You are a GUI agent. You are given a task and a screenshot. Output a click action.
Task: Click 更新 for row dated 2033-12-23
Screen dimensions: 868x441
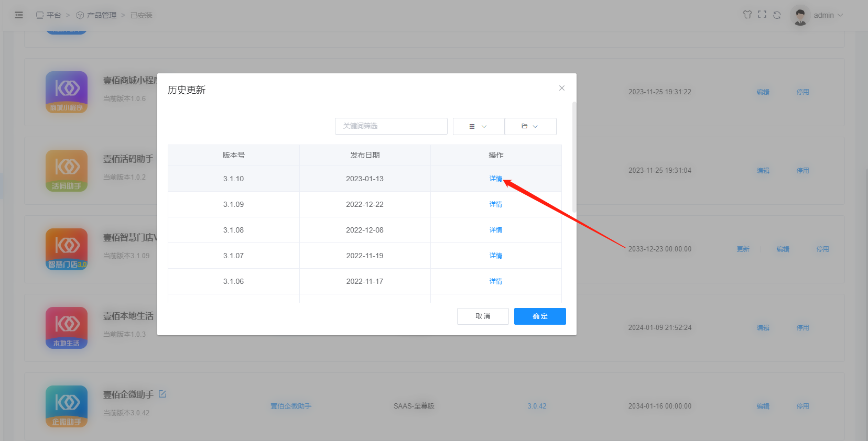pyautogui.click(x=743, y=249)
